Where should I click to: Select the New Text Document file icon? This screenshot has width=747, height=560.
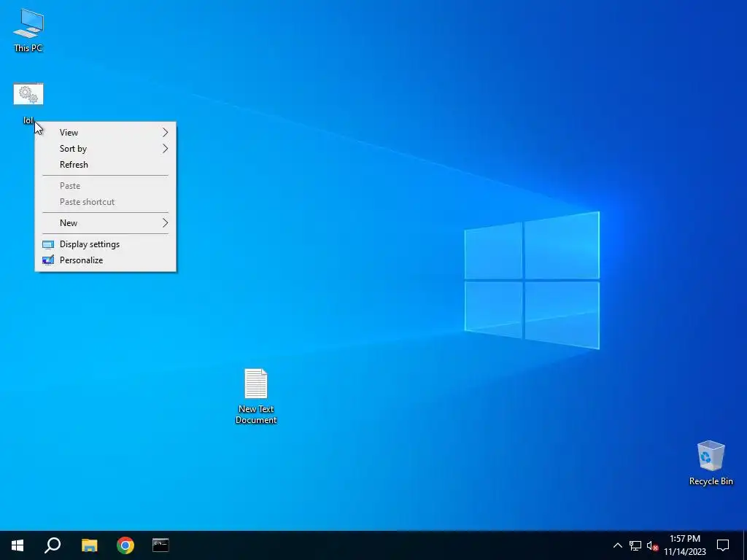(x=256, y=396)
